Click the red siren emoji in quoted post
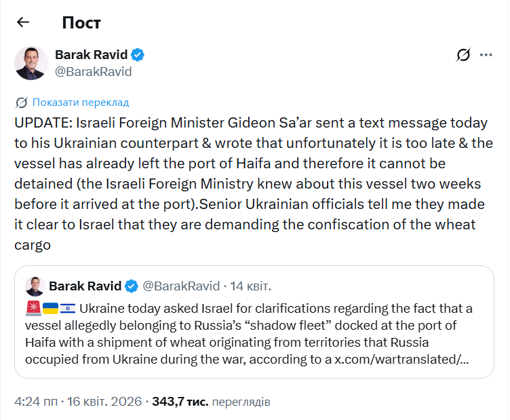Image resolution: width=510 pixels, height=420 pixels. click(x=33, y=309)
